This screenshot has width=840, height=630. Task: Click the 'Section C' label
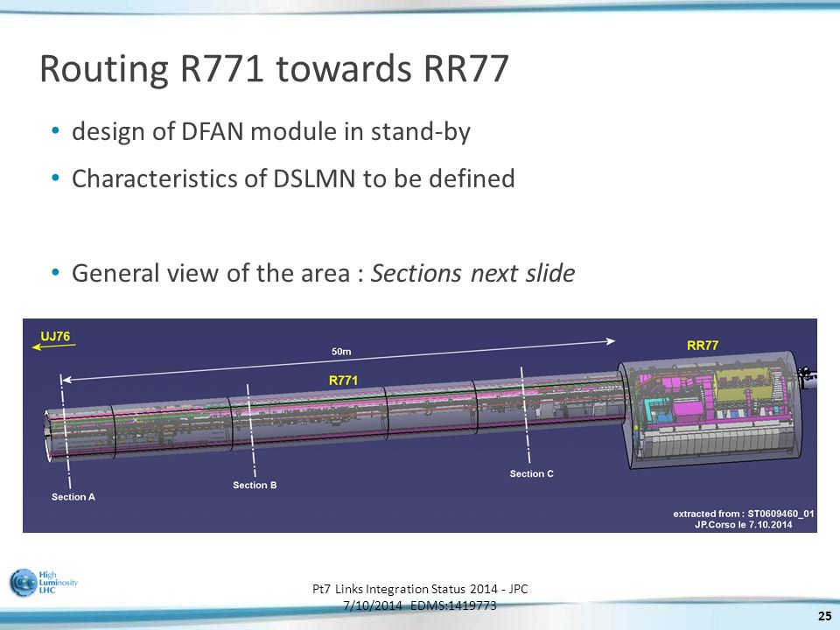531,473
